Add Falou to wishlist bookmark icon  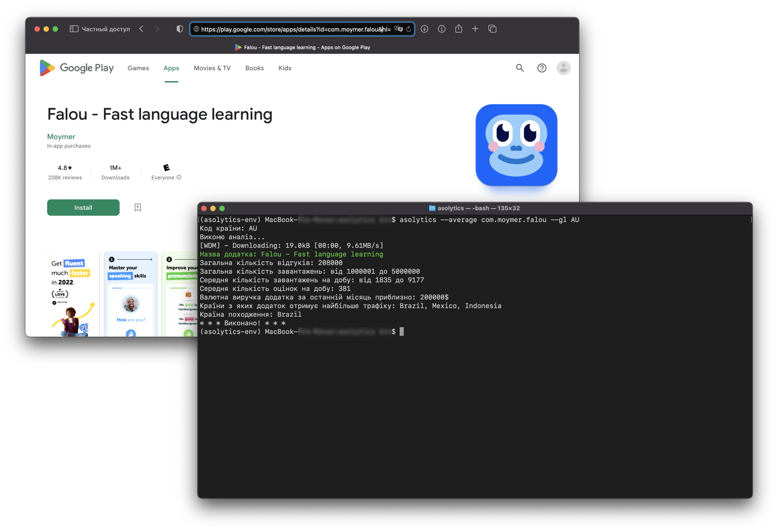pyautogui.click(x=138, y=208)
